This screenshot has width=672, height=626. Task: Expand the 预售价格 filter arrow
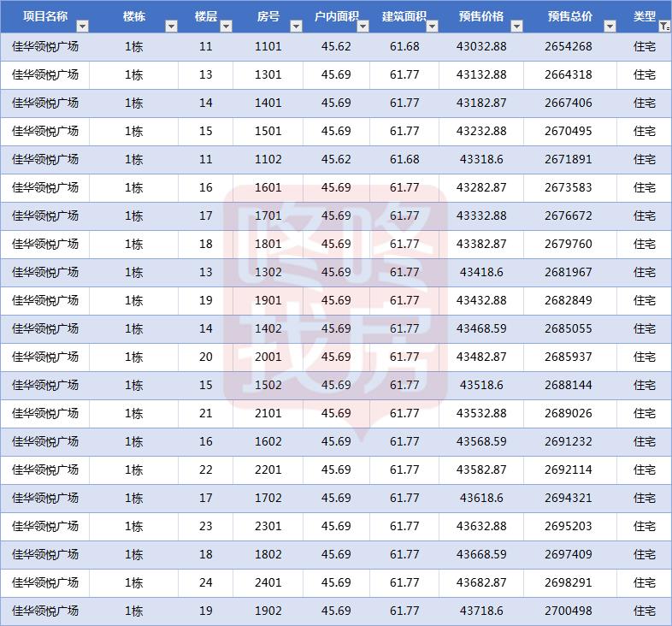[x=516, y=27]
